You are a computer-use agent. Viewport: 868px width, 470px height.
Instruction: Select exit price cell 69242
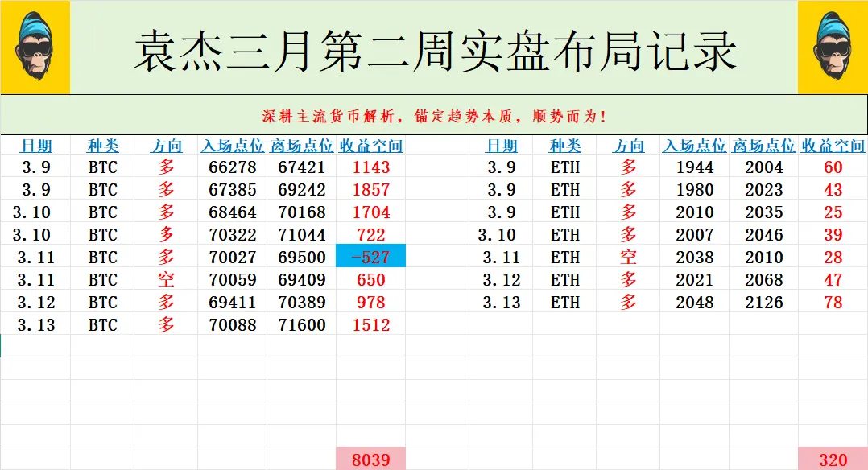302,190
